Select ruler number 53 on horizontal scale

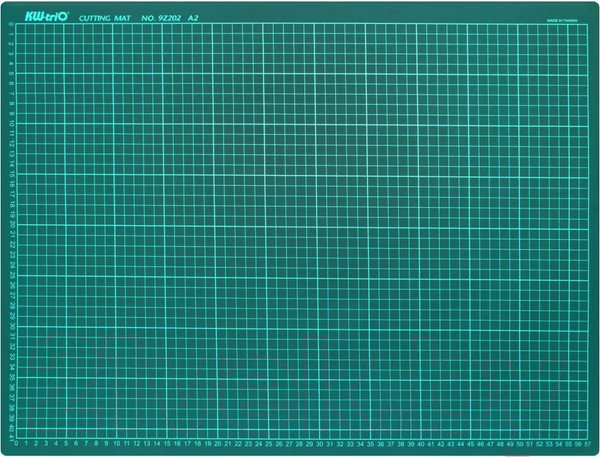click(x=549, y=444)
